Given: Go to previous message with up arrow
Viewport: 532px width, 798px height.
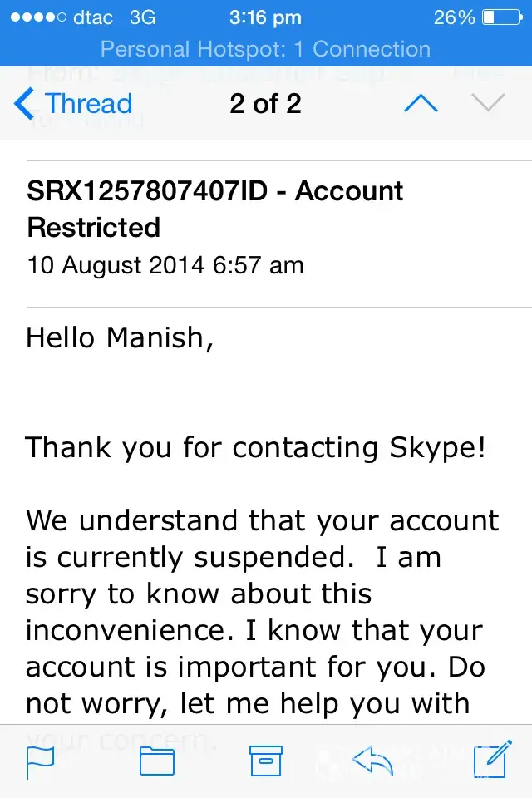Looking at the screenshot, I should 420,103.
